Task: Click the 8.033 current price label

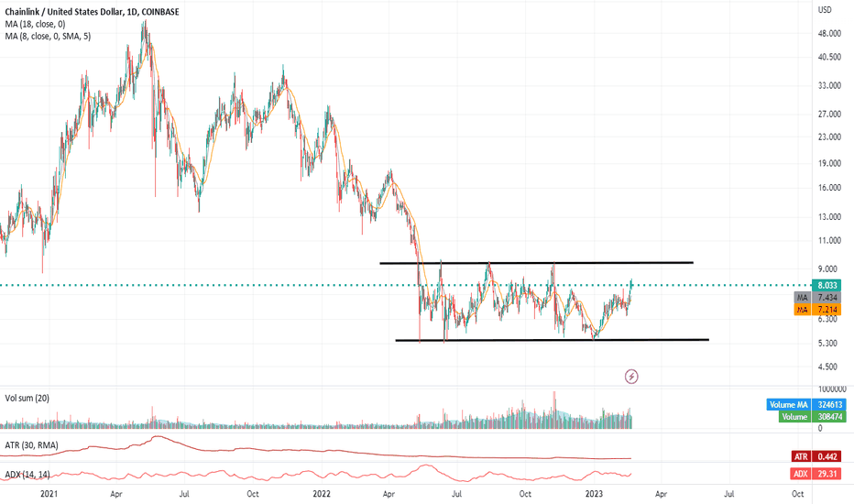Action: pyautogui.click(x=827, y=286)
